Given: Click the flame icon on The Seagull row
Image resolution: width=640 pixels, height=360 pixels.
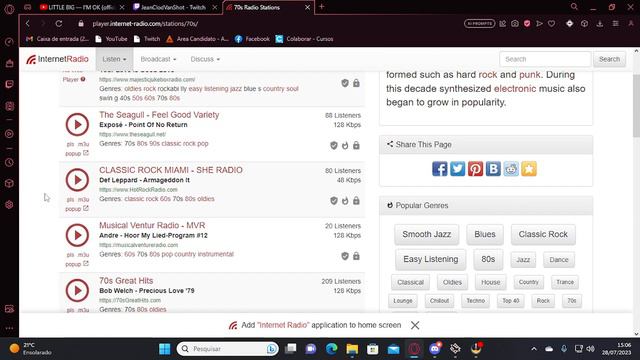Looking at the screenshot, I should [x=345, y=145].
